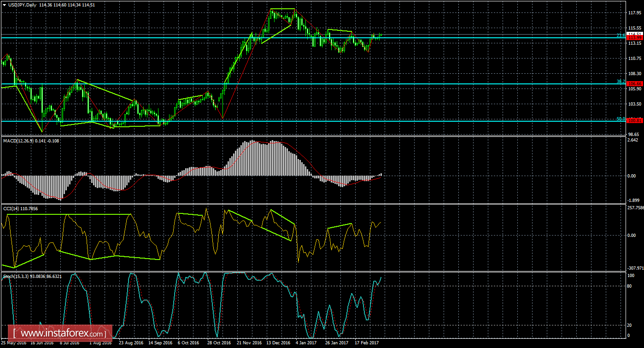Select the 38.2 Fibonacci level label
This screenshot has height=348, width=644.
[621, 82]
